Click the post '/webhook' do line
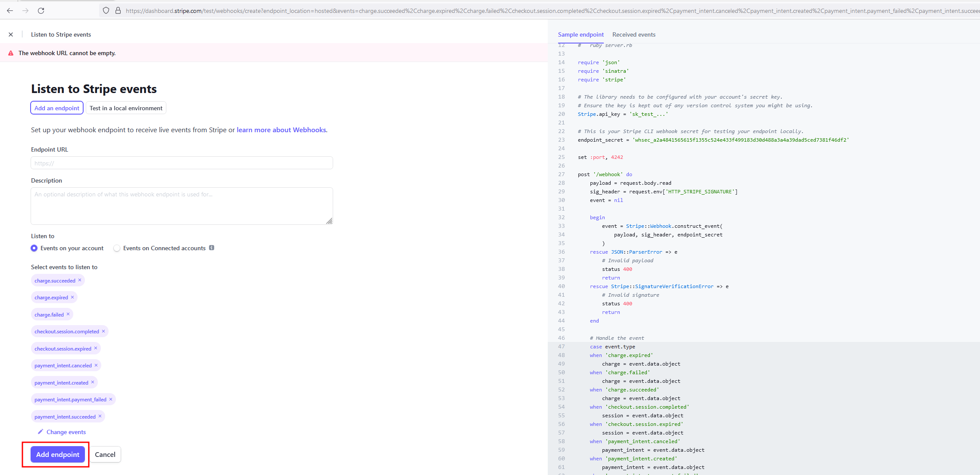Viewport: 980px width, 475px height. pyautogui.click(x=605, y=174)
